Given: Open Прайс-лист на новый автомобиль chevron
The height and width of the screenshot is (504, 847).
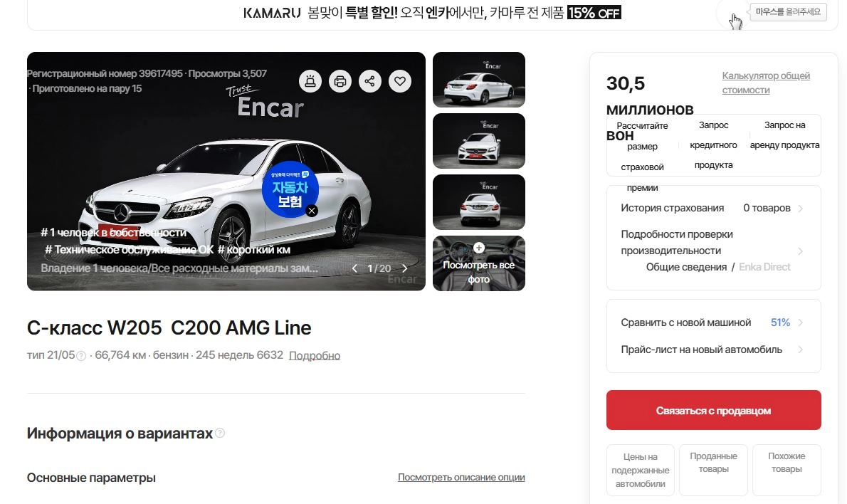Looking at the screenshot, I should pos(800,350).
